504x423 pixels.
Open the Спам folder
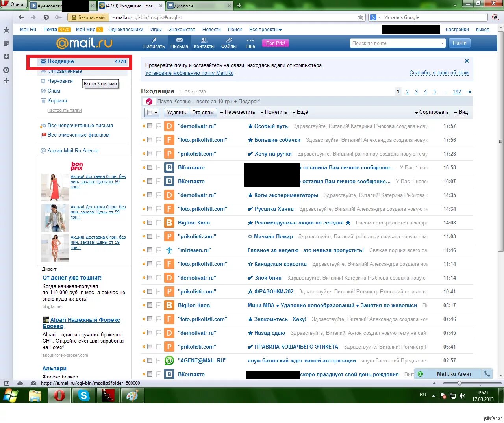pos(54,91)
